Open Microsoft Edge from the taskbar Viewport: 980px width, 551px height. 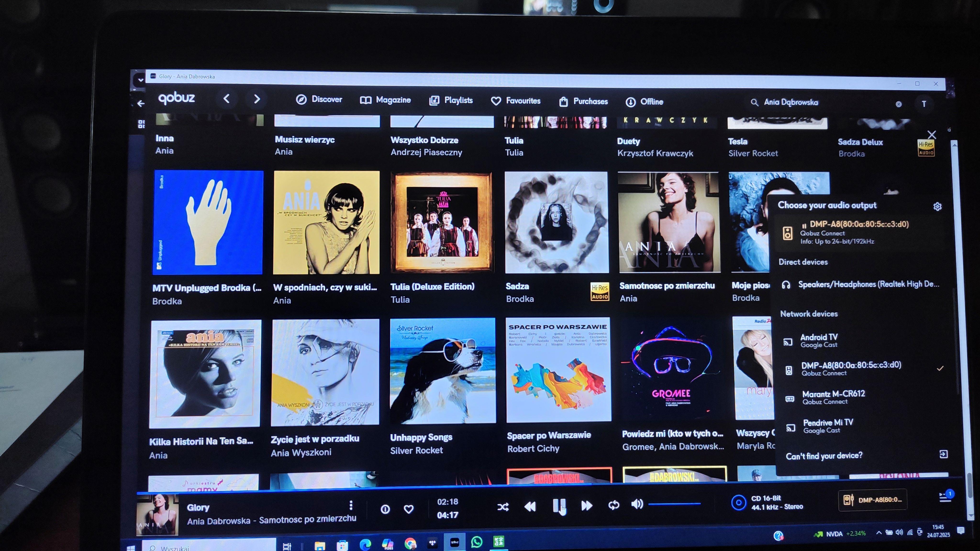(x=365, y=545)
